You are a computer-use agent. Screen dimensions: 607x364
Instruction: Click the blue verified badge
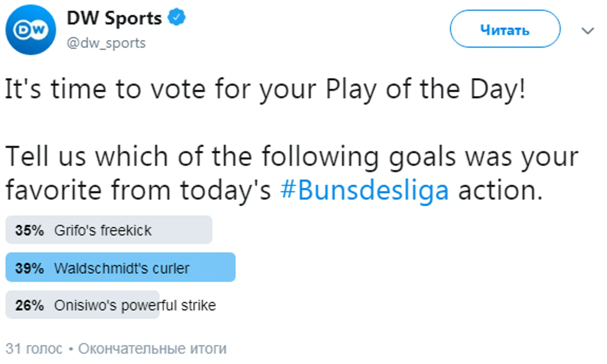pos(176,17)
